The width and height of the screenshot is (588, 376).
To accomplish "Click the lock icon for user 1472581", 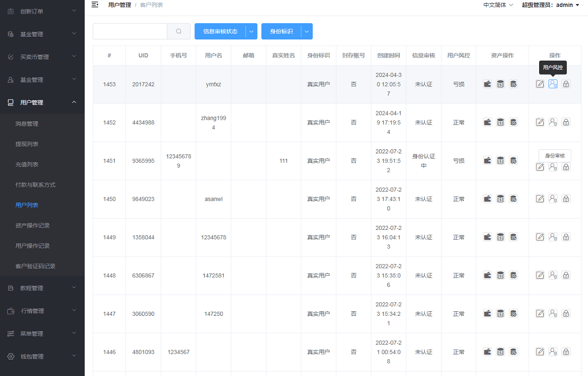I will [566, 275].
